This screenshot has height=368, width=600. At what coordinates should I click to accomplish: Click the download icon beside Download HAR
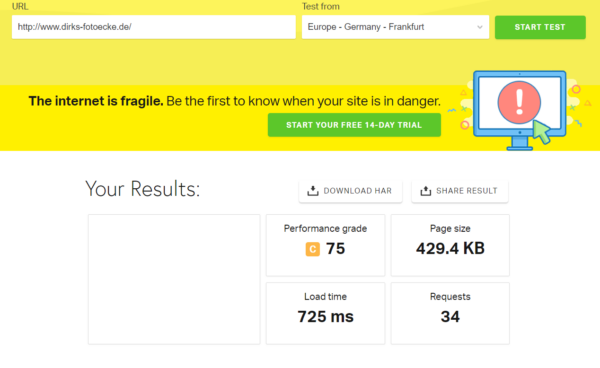pos(313,191)
